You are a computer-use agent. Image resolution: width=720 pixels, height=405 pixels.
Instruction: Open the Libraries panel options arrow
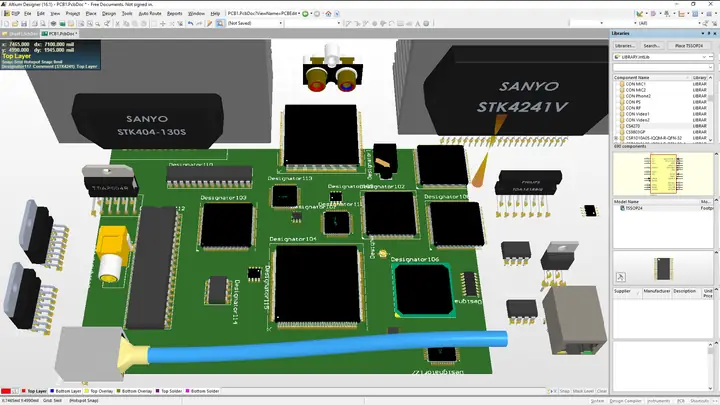[703, 34]
